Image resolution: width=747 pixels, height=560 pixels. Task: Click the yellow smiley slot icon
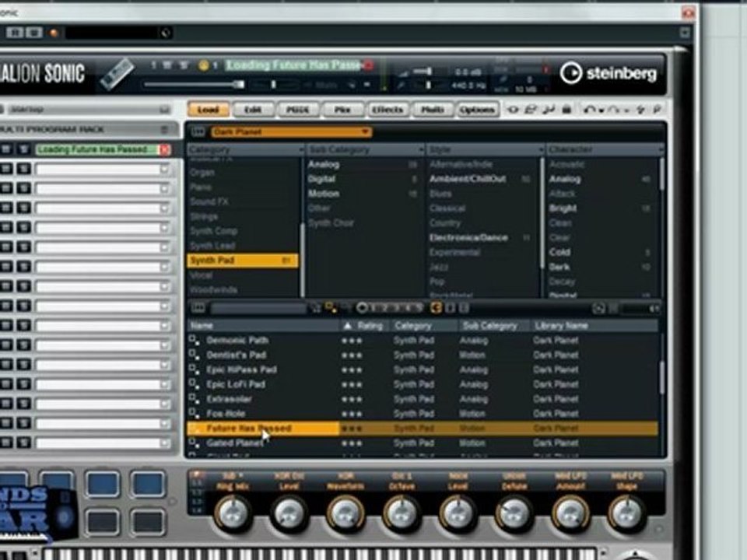tap(204, 65)
